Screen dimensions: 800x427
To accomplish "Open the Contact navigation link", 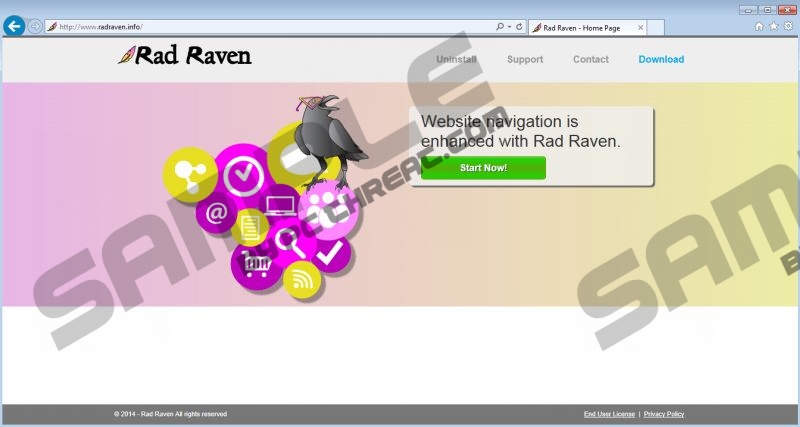I will pyautogui.click(x=590, y=59).
